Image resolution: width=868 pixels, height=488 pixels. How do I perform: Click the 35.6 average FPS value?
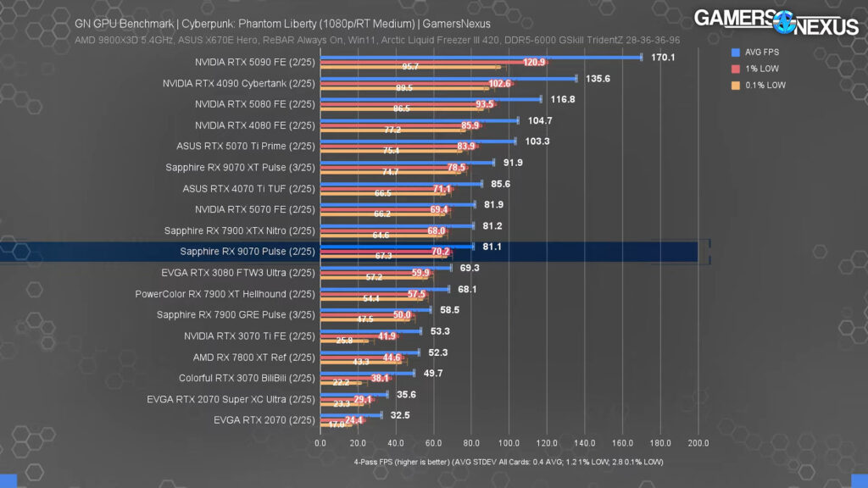pos(406,395)
